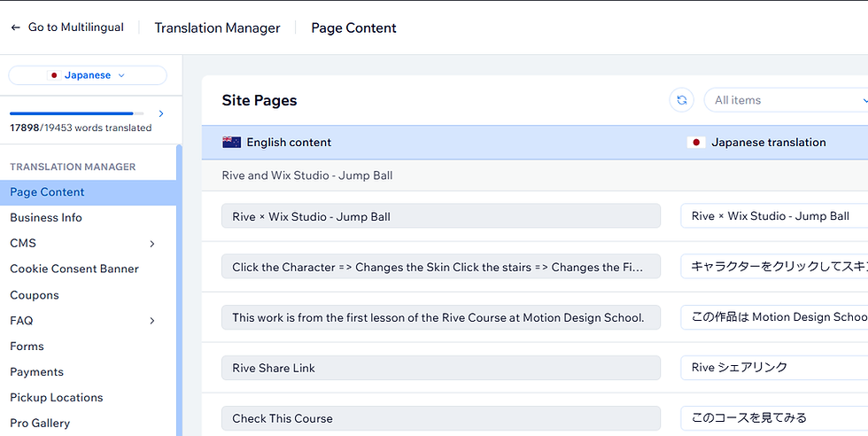868x436 pixels.
Task: Click the English content column header
Action: tap(289, 143)
